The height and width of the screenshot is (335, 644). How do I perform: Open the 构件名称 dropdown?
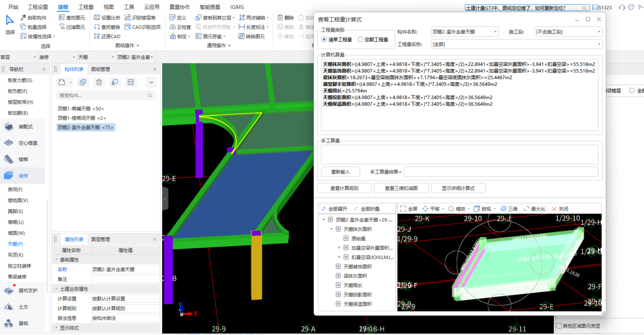coord(464,32)
